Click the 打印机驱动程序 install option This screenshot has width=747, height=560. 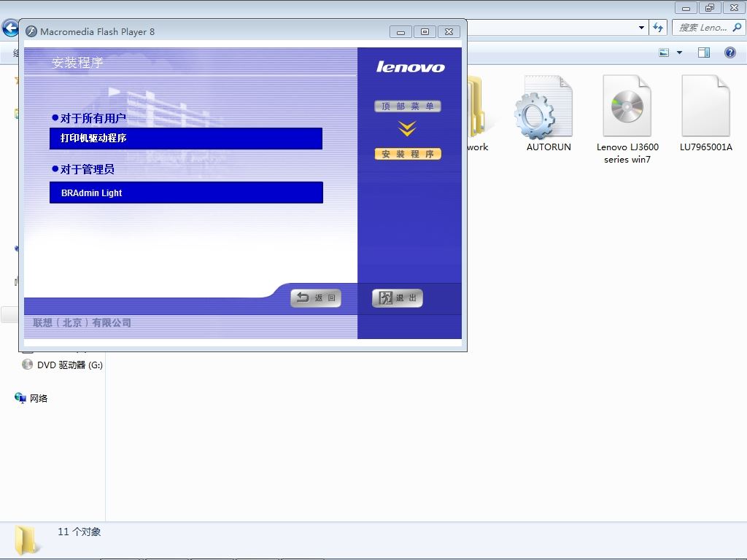click(186, 138)
